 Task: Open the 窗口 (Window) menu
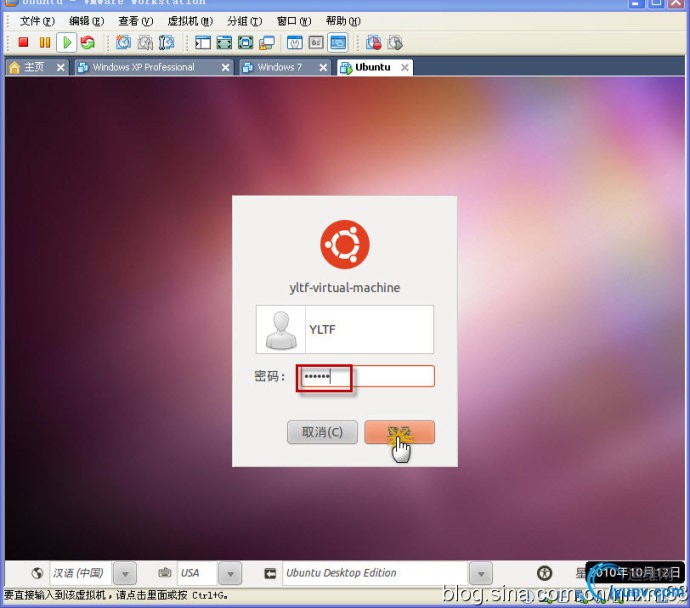tap(294, 21)
